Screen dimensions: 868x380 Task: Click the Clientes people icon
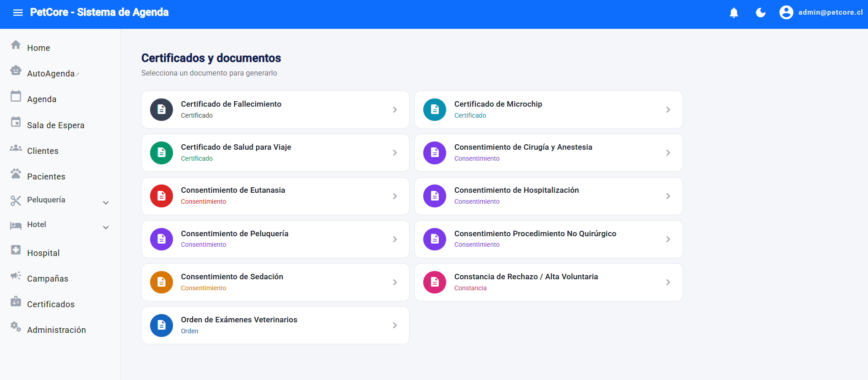16,148
